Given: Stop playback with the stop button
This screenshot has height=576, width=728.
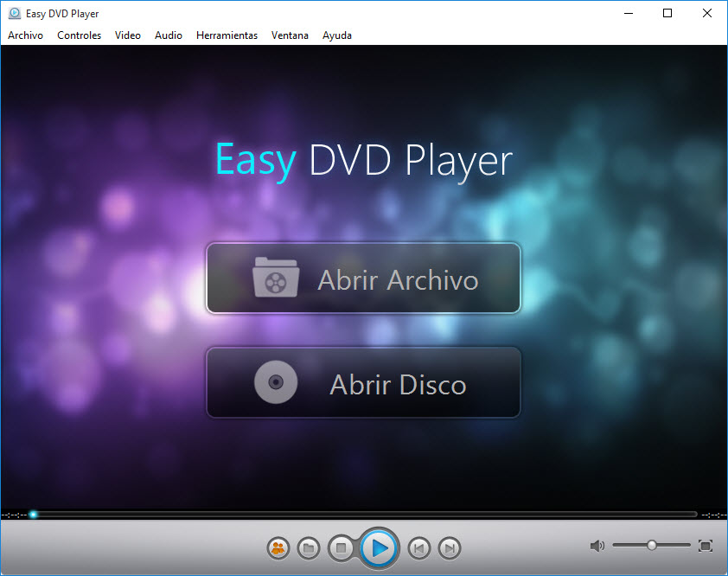Looking at the screenshot, I should 342,548.
